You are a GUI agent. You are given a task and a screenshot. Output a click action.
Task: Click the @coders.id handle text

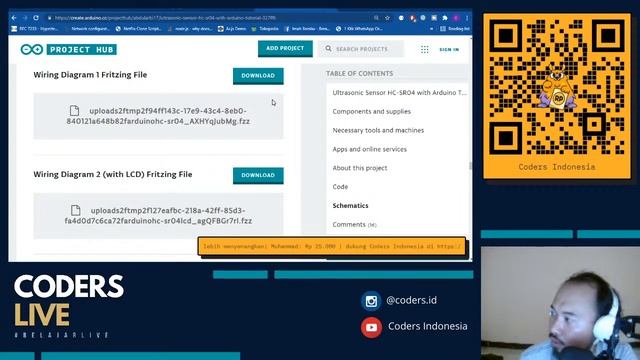[411, 300]
